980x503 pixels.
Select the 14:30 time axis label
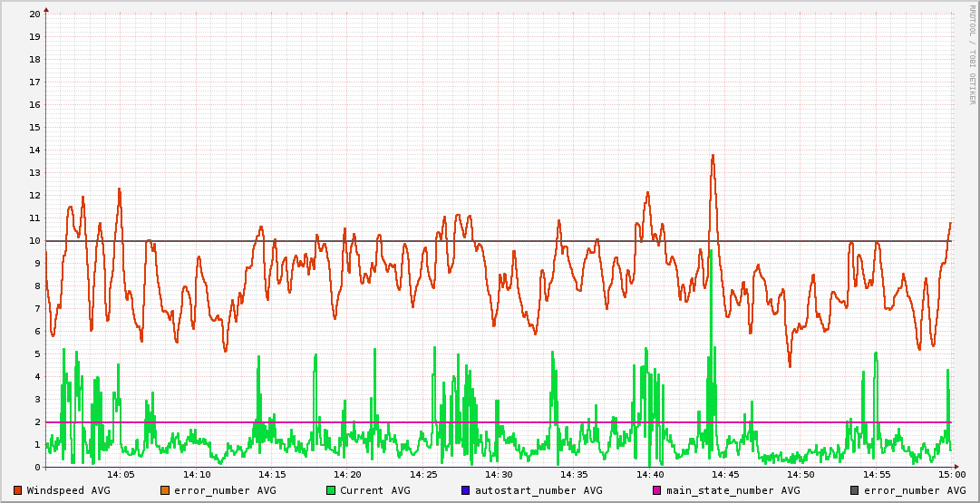click(x=499, y=475)
